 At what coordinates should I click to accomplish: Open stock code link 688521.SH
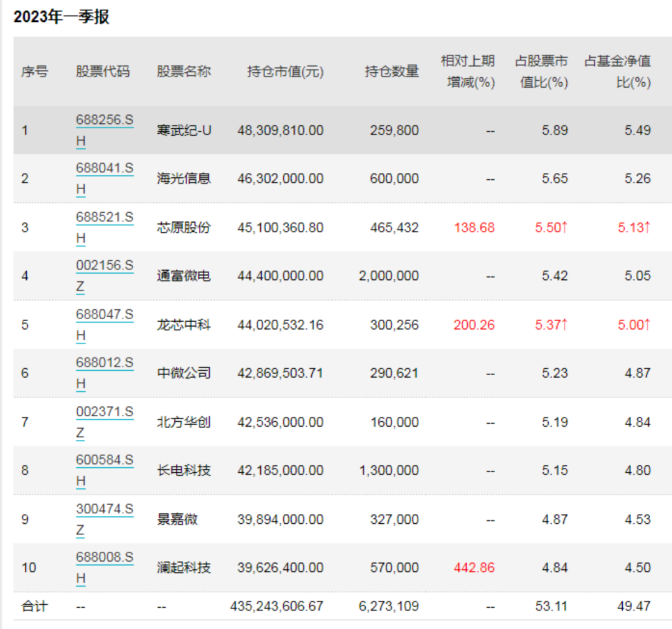(x=105, y=228)
